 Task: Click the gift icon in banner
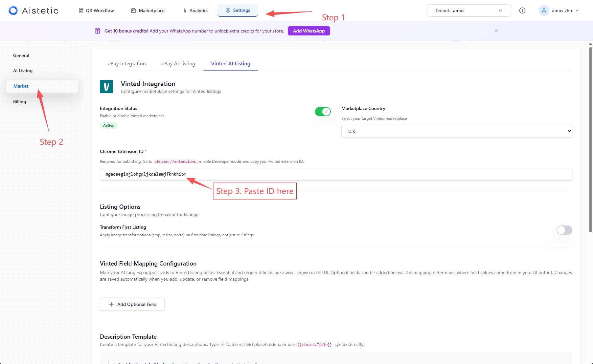coord(98,31)
